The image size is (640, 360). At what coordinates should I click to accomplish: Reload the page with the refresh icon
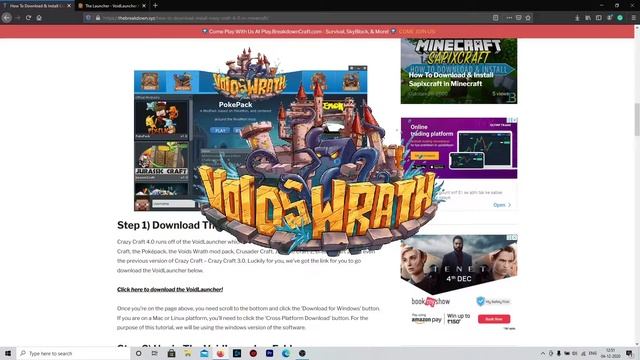point(28,18)
